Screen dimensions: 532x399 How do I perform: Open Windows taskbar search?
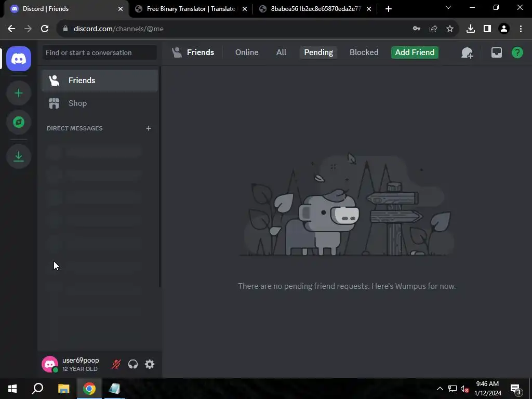pyautogui.click(x=37, y=389)
